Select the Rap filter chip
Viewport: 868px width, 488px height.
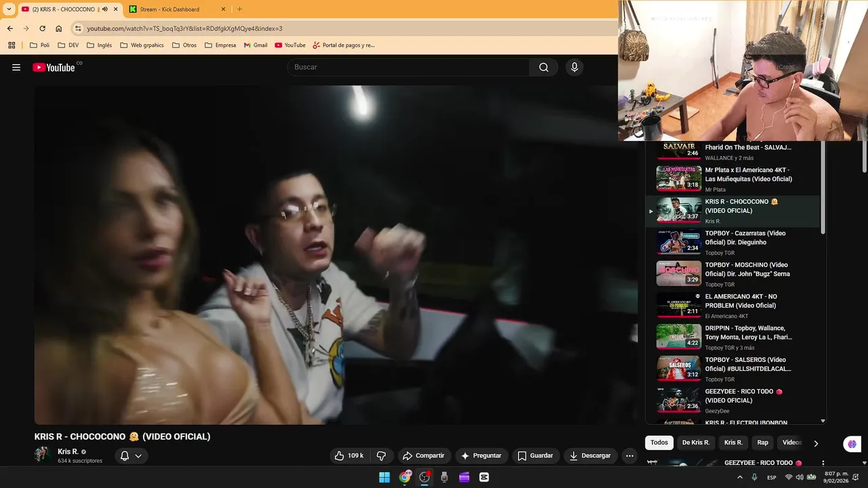(763, 443)
